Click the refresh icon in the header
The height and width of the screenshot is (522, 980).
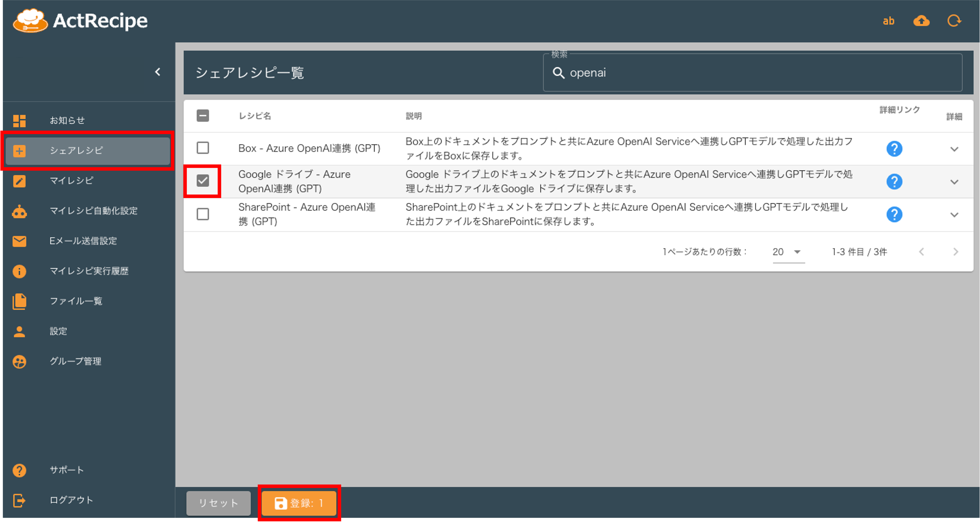point(954,21)
